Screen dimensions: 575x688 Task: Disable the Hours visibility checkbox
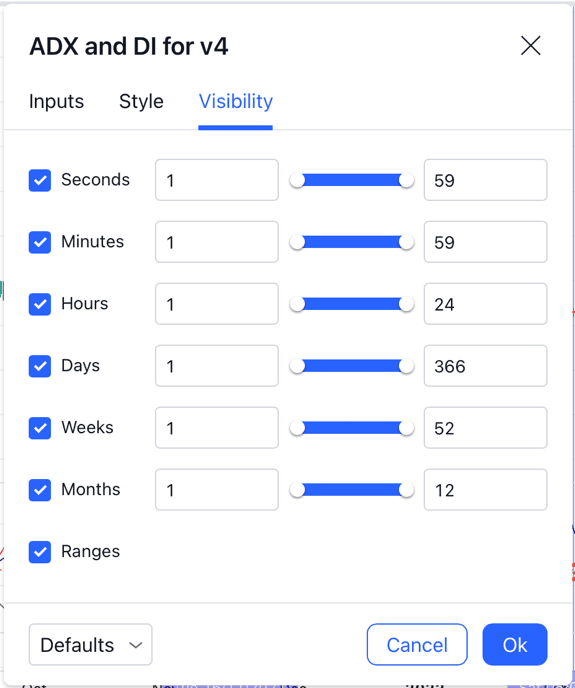(x=40, y=304)
